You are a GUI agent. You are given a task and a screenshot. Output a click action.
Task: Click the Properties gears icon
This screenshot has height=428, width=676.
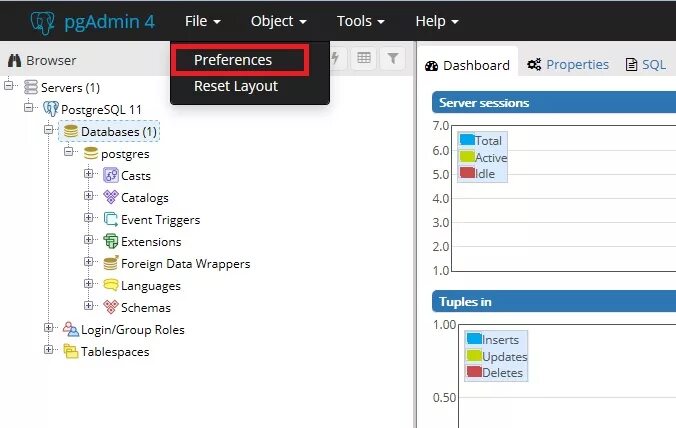coord(534,65)
